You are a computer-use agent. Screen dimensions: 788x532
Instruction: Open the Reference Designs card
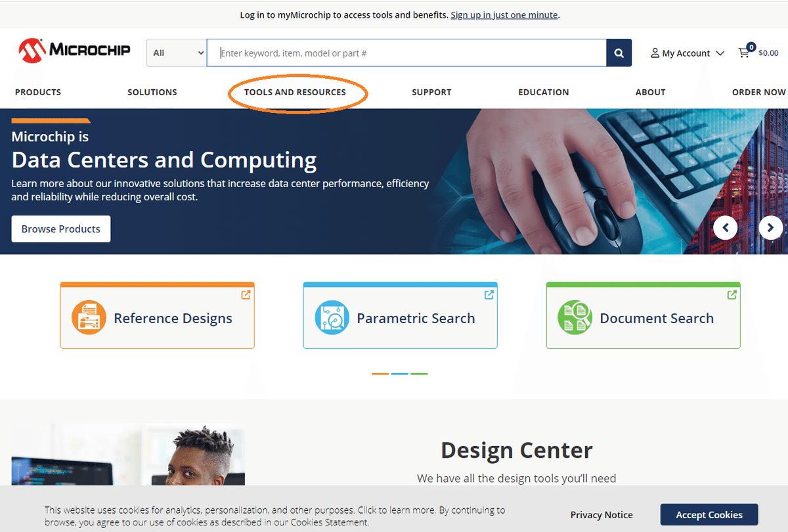tap(157, 315)
